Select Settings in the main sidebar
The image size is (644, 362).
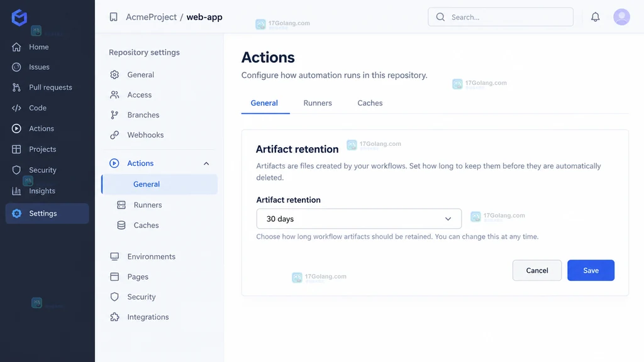[47, 214]
